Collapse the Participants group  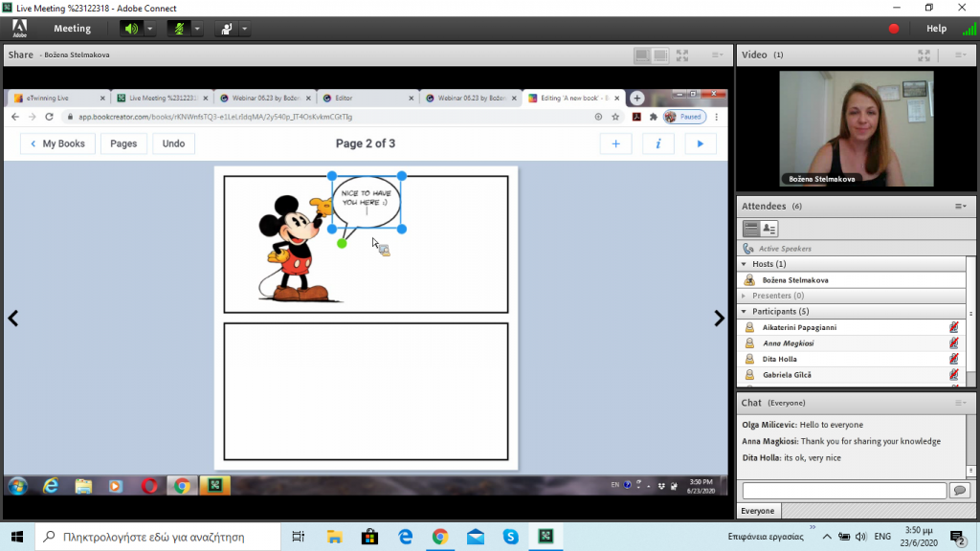(744, 311)
